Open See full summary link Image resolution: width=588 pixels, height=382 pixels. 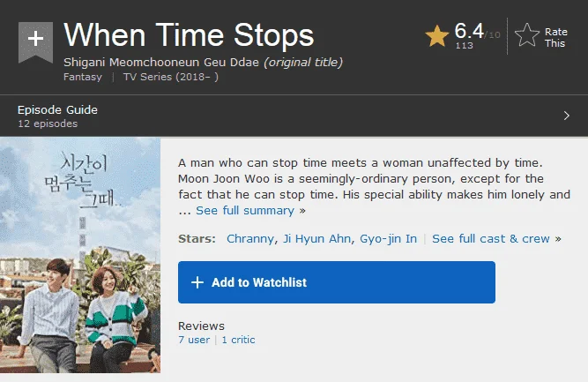245,211
